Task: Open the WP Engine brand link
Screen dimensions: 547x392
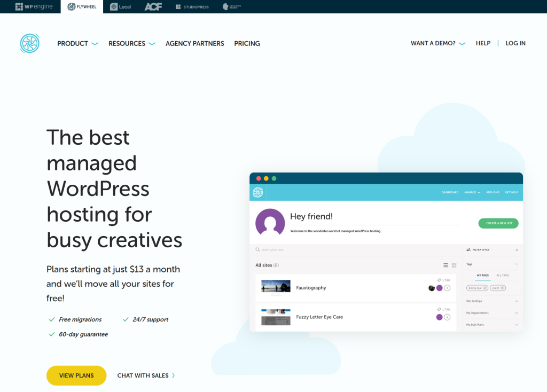Action: 35,6
